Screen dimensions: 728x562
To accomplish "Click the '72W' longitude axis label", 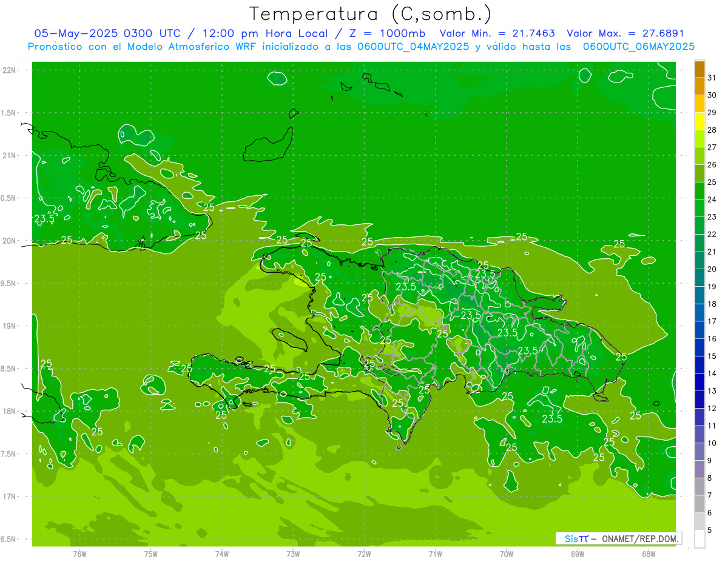I will coord(364,554).
